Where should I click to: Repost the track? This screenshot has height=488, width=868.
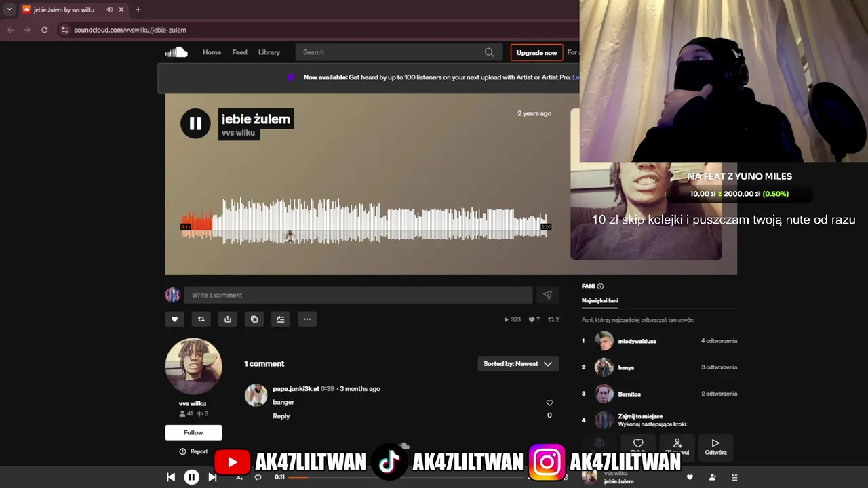(x=201, y=319)
